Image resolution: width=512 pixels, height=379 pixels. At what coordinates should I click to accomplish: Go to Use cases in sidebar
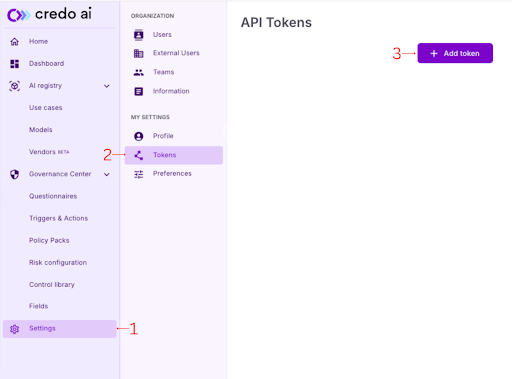click(x=46, y=108)
